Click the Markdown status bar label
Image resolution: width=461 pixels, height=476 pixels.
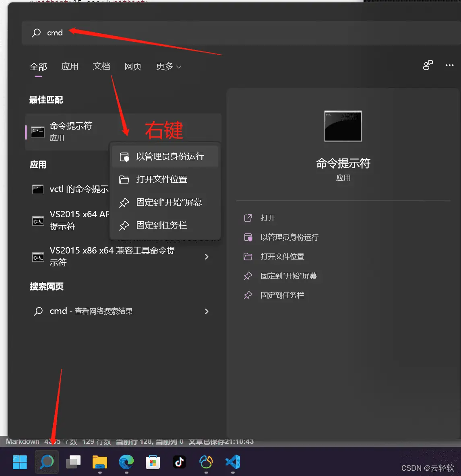click(x=23, y=442)
